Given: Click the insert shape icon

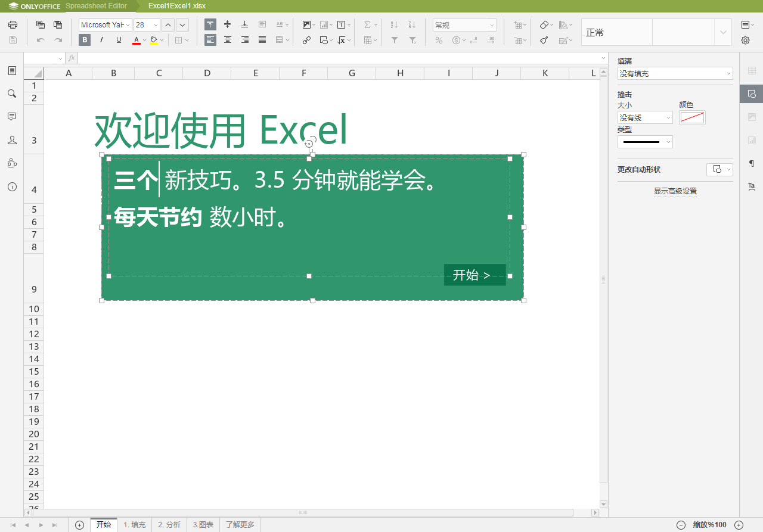Looking at the screenshot, I should (324, 40).
